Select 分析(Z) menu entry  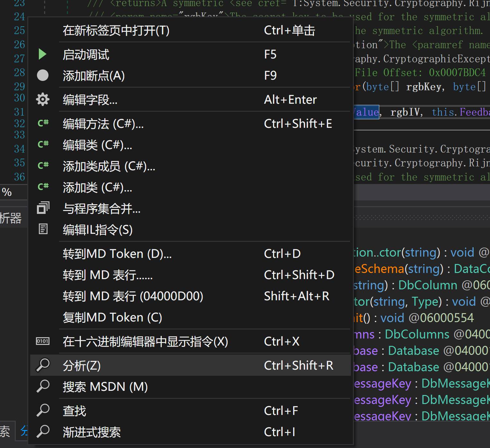tap(190, 365)
